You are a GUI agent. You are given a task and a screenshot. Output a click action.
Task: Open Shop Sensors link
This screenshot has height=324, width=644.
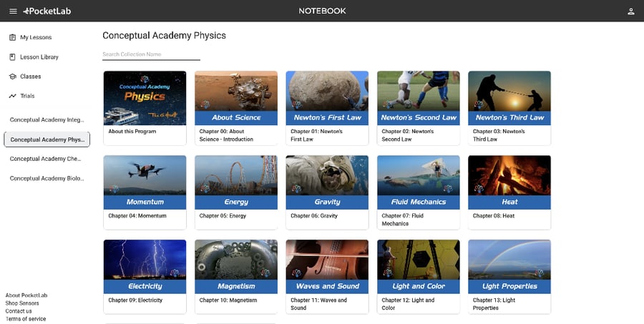22,303
